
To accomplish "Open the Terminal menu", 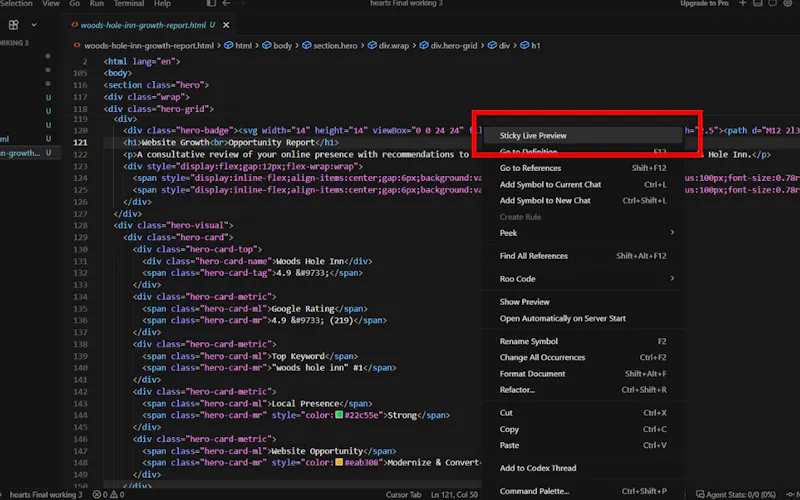I will 129,4.
